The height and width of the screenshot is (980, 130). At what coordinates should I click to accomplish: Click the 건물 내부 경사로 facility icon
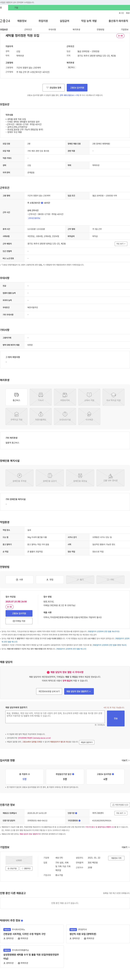click(110, 478)
